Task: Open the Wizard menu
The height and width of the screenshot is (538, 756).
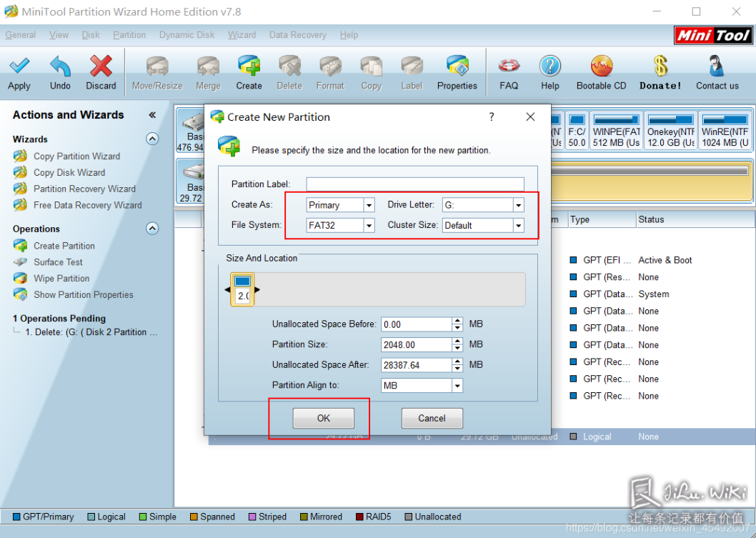Action: (x=242, y=35)
